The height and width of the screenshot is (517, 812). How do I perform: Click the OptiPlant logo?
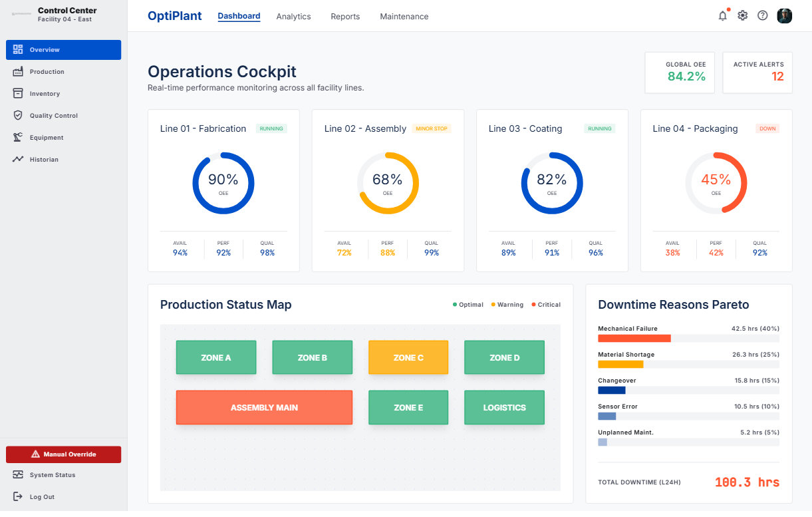(x=175, y=16)
